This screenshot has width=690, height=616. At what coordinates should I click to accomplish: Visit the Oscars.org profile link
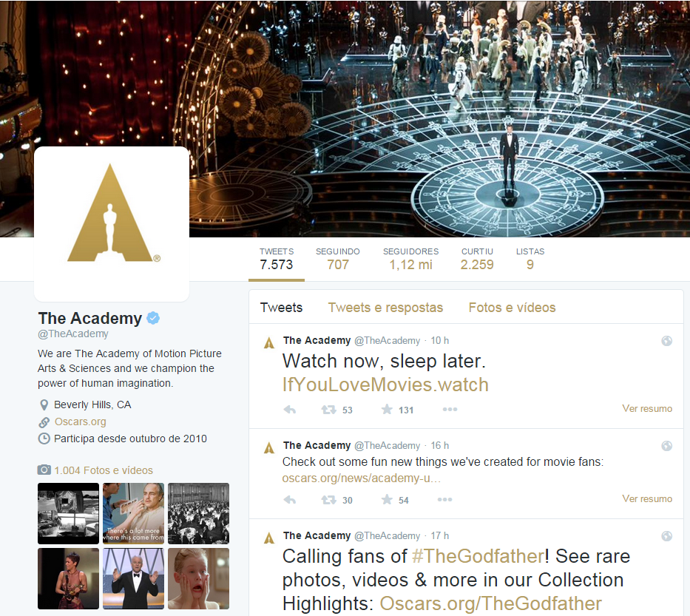point(80,422)
